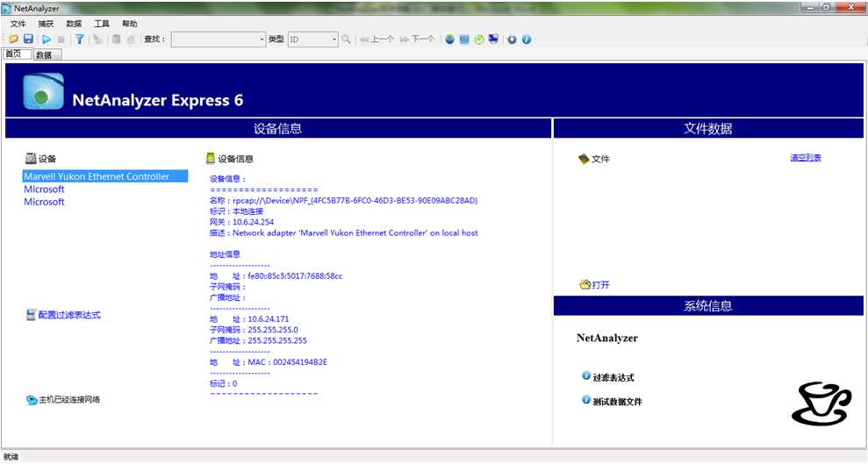868x464 pixels.
Task: Click the greyed icon left of 查找
Action: coord(131,39)
